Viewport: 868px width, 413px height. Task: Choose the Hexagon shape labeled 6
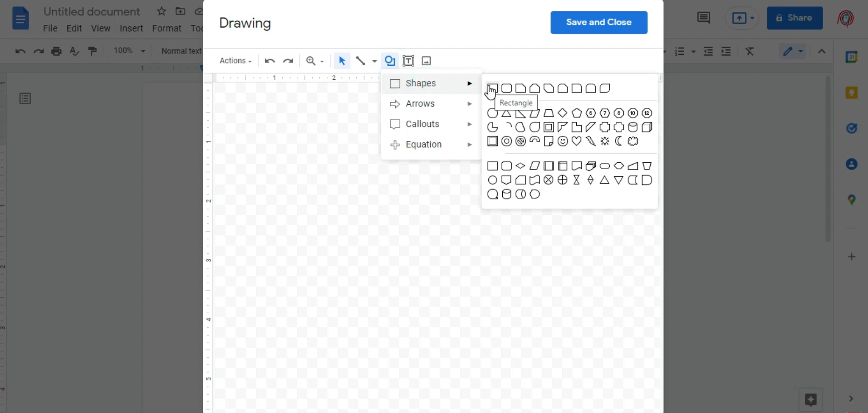(x=591, y=113)
